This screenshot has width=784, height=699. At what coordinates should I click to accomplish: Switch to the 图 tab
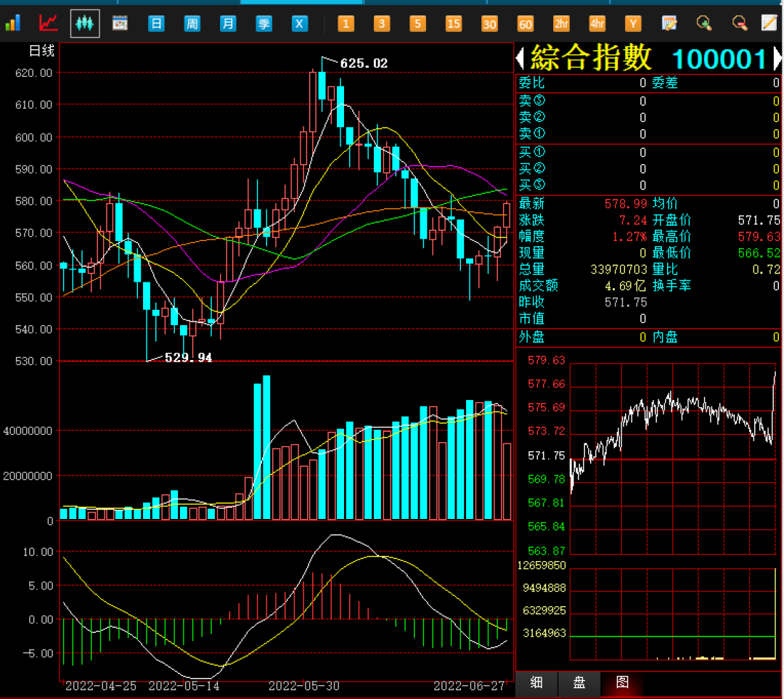(622, 682)
